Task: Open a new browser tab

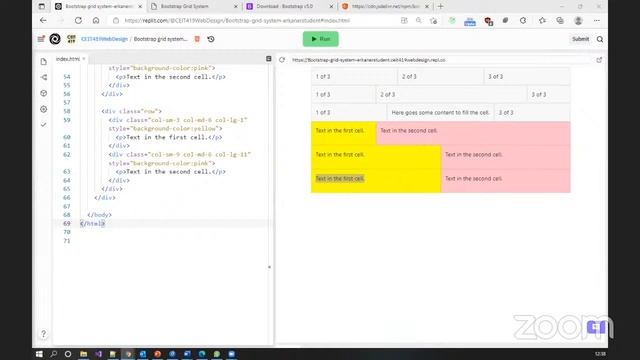Action: (x=440, y=7)
